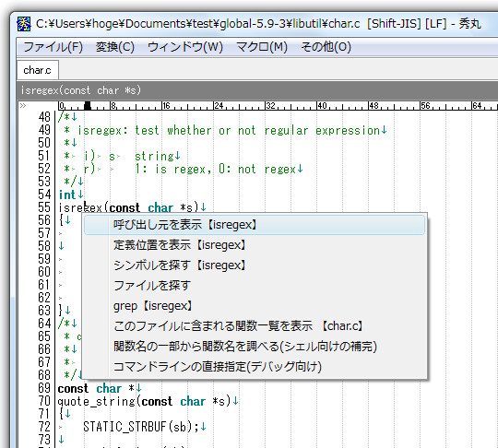Open the 変換(C) menu

click(115, 47)
